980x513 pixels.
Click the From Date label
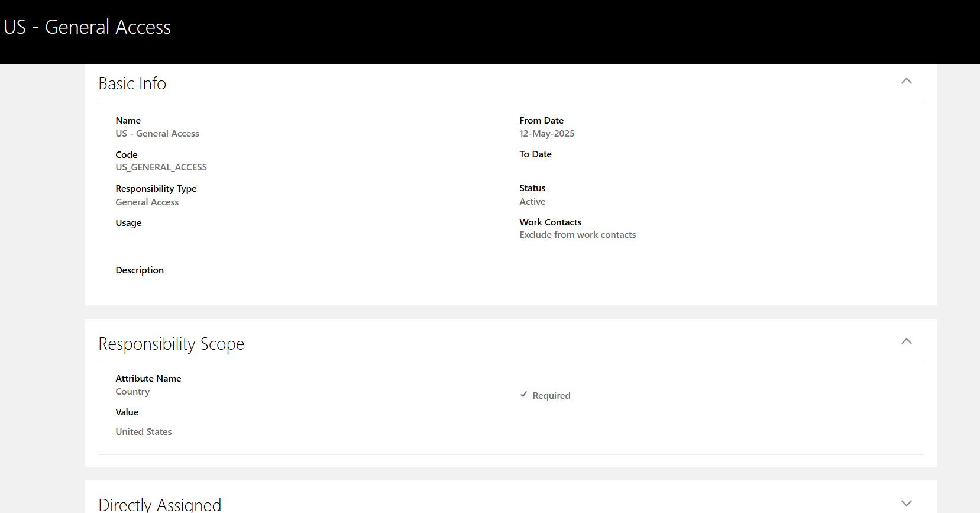[x=542, y=121]
